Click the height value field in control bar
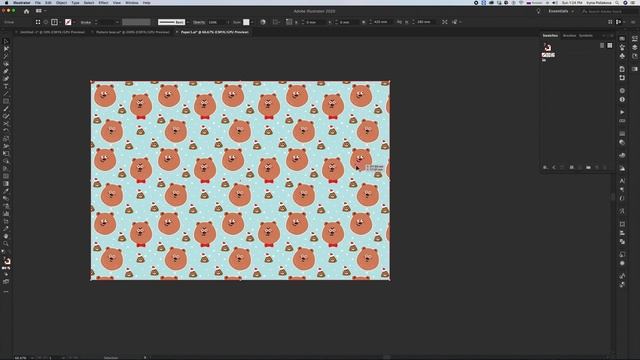This screenshot has height=360, width=640. [424, 22]
